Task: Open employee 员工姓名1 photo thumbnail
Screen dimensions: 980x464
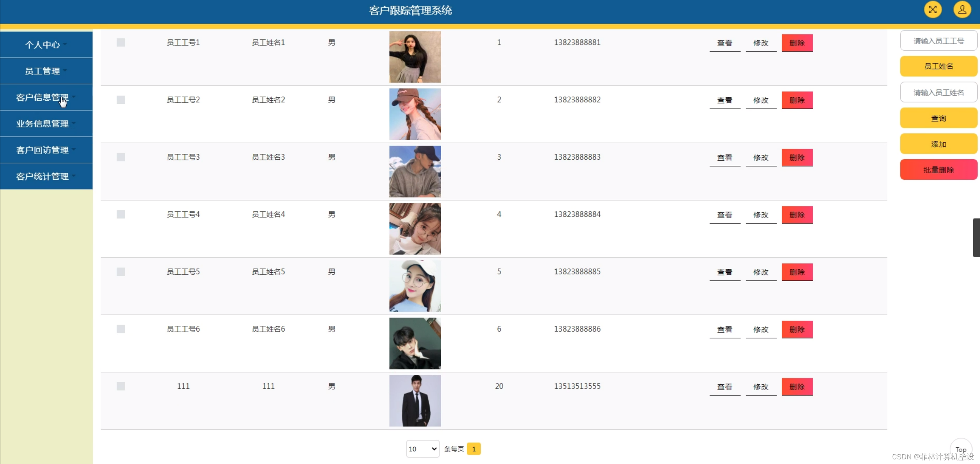Action: [x=415, y=57]
